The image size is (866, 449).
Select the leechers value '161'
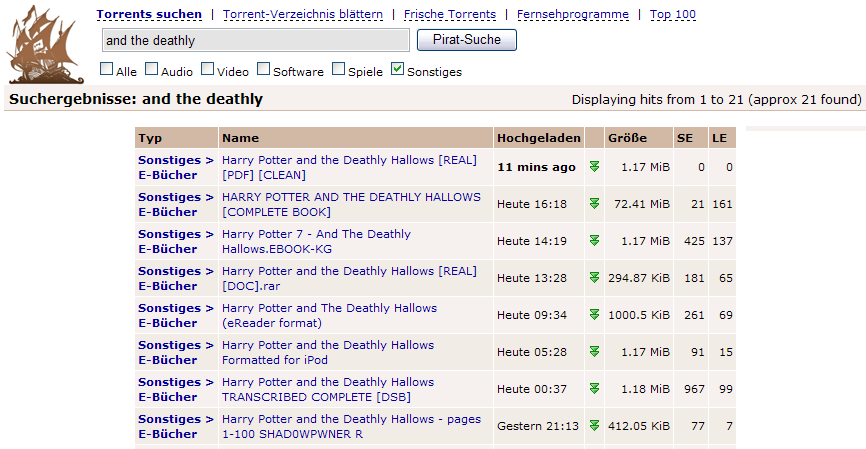722,204
